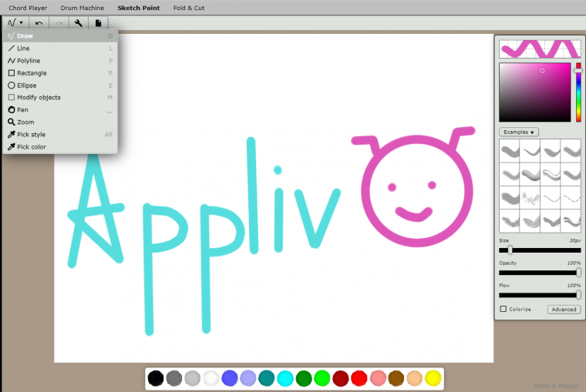Pick the dark green palette color
Image resolution: width=586 pixels, height=392 pixels.
tap(304, 378)
